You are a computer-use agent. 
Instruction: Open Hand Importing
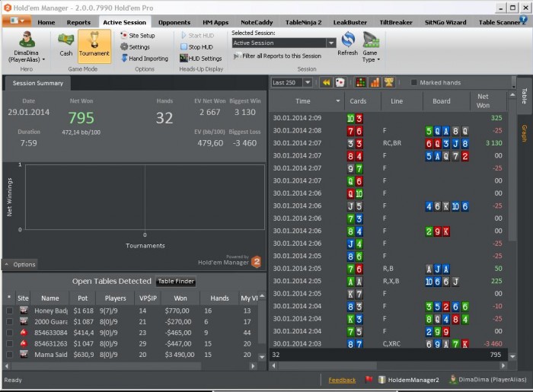tap(145, 59)
